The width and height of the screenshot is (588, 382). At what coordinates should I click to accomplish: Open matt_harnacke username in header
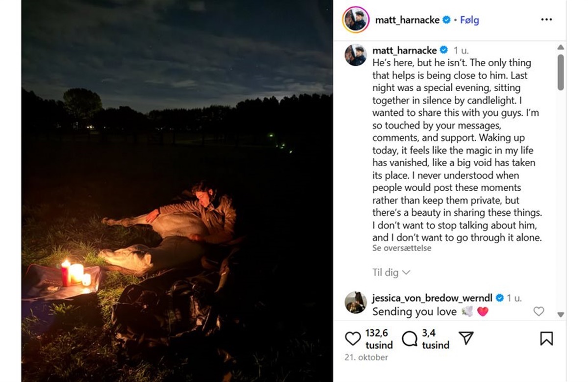[x=407, y=20]
